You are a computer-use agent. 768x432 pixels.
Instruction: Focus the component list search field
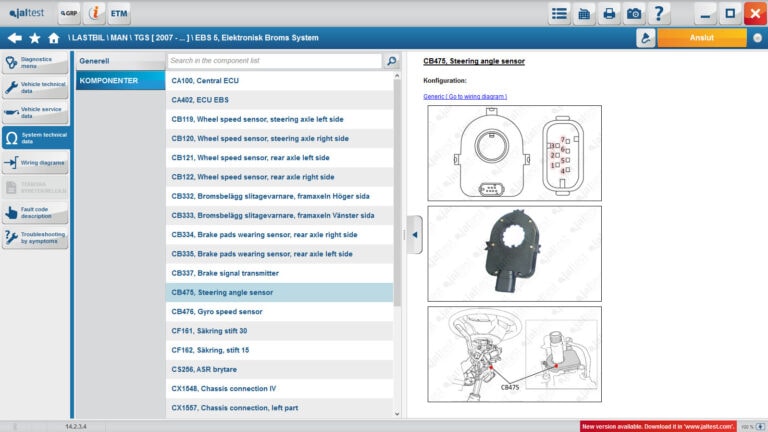click(274, 61)
